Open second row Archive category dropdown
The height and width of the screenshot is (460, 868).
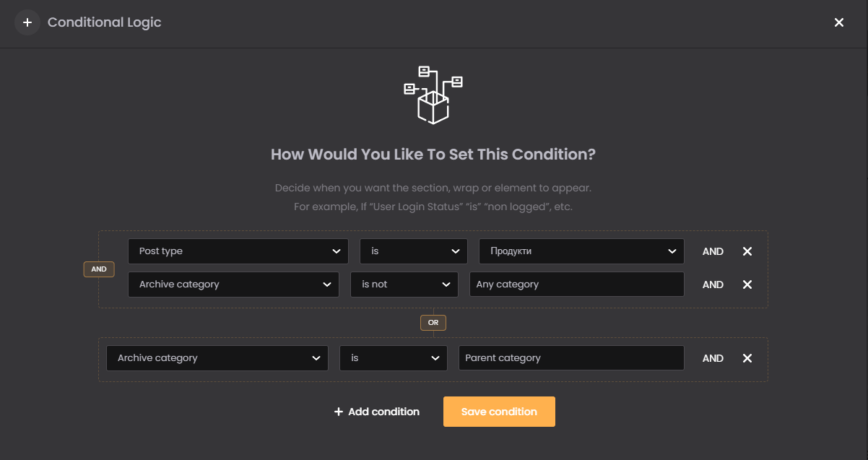pyautogui.click(x=233, y=285)
